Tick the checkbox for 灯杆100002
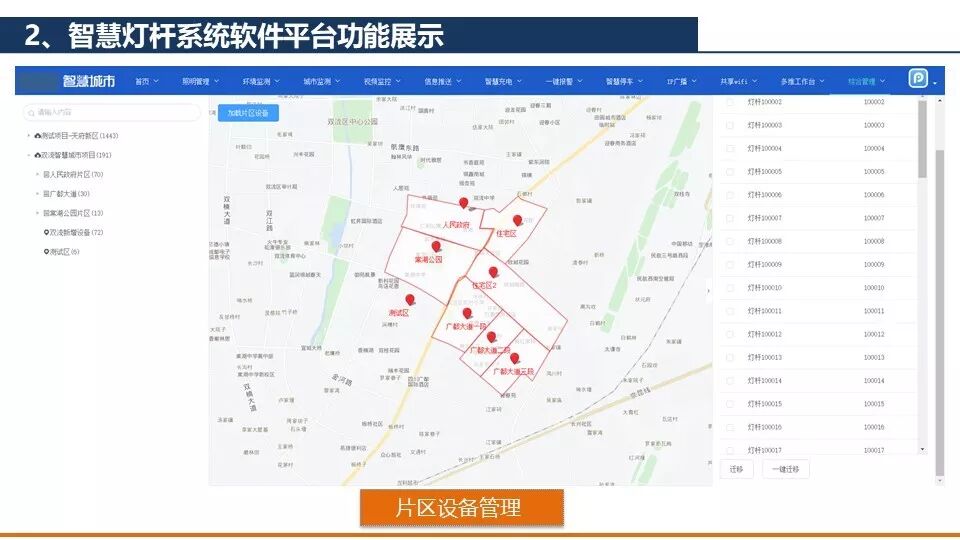The width and height of the screenshot is (960, 540). click(x=729, y=102)
